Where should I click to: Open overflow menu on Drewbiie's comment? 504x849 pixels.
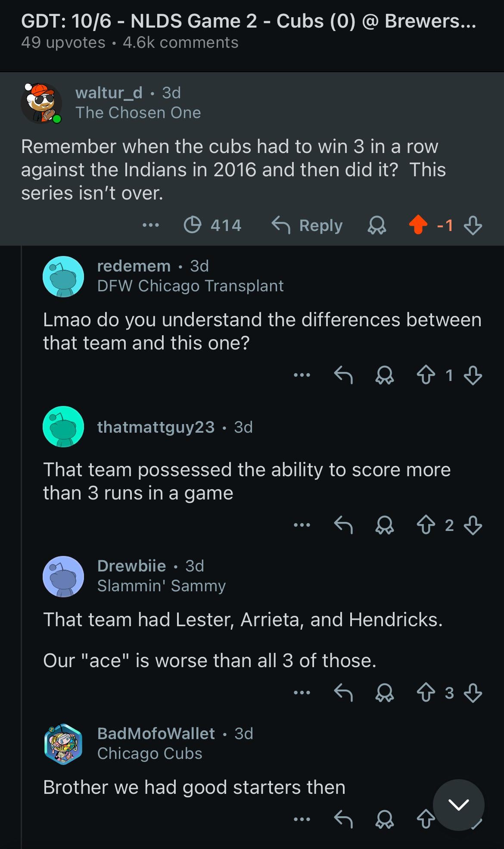coord(302,693)
